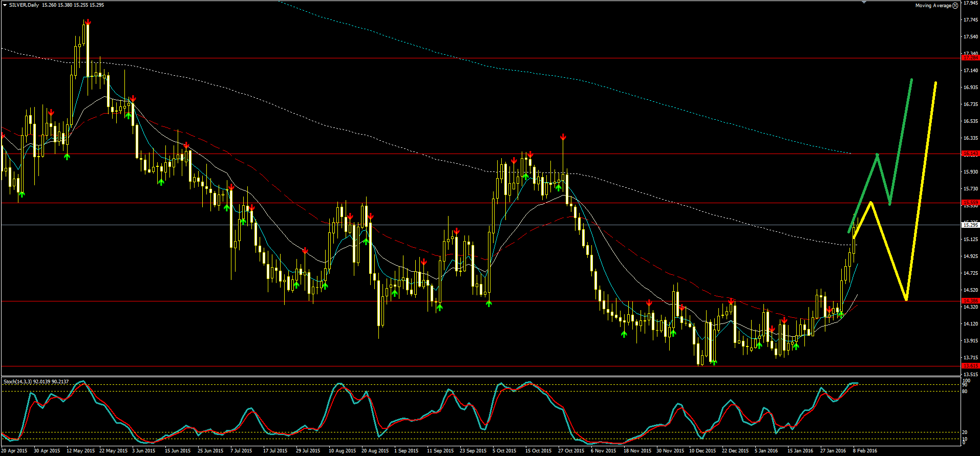This screenshot has height=456, width=980.
Task: Click the chart shift triangle on the top edge
Action: click(x=864, y=2)
